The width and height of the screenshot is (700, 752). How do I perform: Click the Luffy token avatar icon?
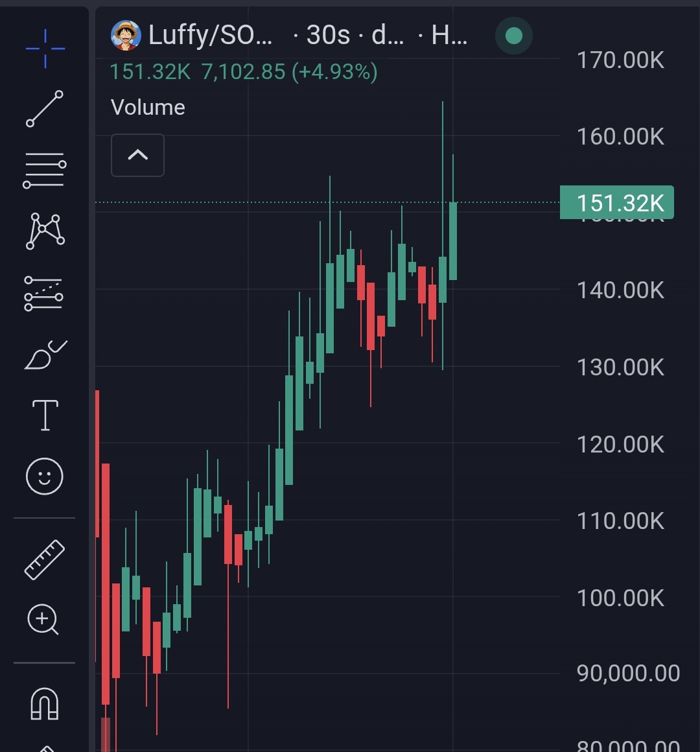126,36
